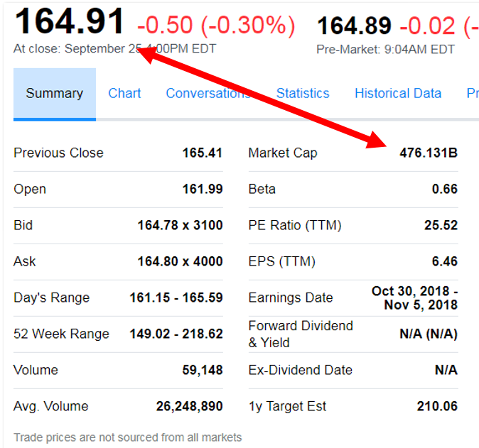
Task: Open the Conversations tab
Action: click(x=206, y=94)
